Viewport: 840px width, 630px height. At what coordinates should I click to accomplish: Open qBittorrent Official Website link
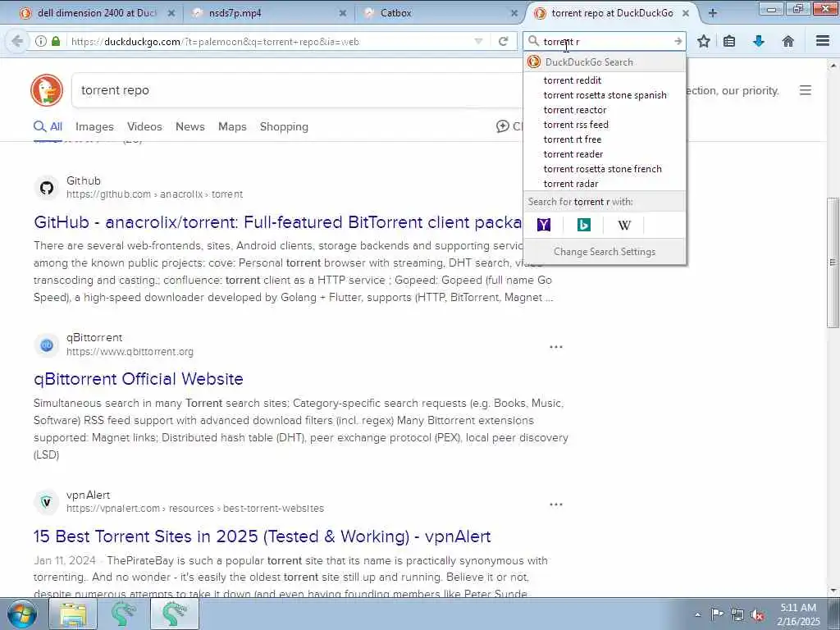tap(138, 379)
